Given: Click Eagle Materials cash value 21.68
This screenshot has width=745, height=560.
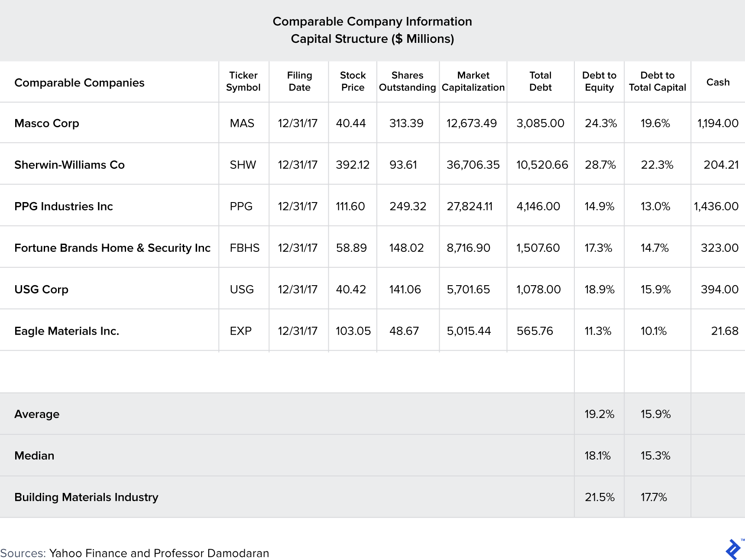Looking at the screenshot, I should click(x=724, y=331).
